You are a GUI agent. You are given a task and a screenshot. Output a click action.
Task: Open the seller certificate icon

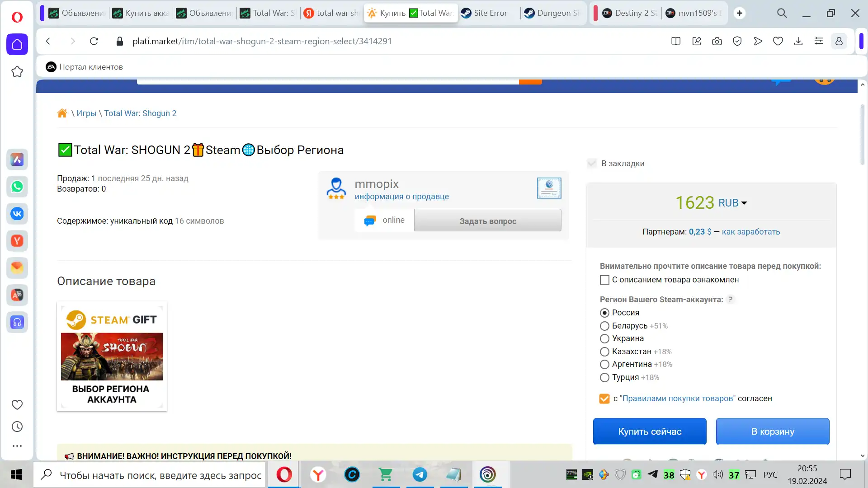point(549,188)
